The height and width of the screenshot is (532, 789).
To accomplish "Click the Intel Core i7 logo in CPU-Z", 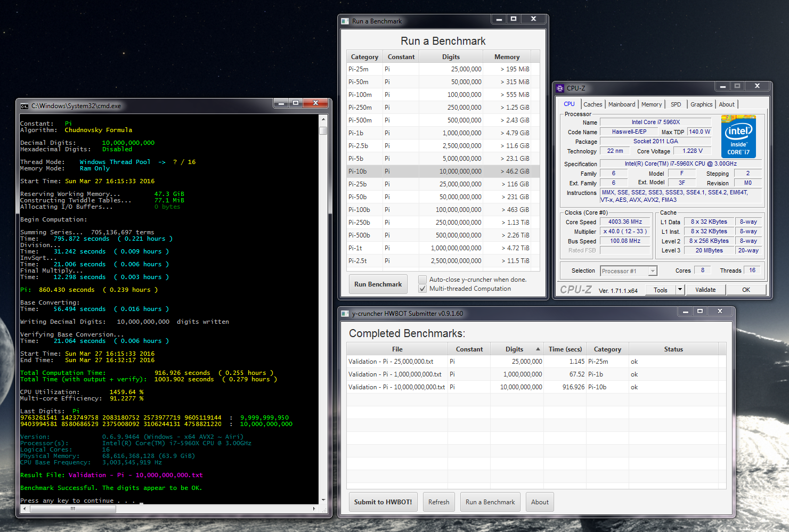I will tap(738, 136).
